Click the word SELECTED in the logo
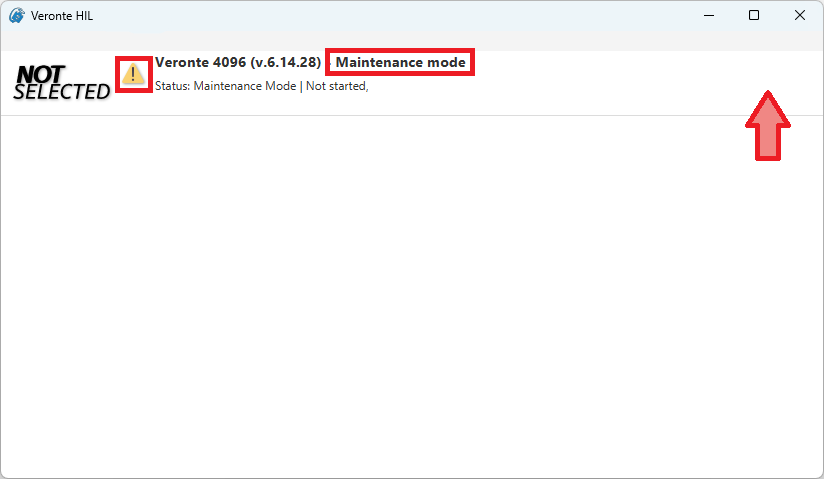The height and width of the screenshot is (479, 824). click(x=62, y=92)
